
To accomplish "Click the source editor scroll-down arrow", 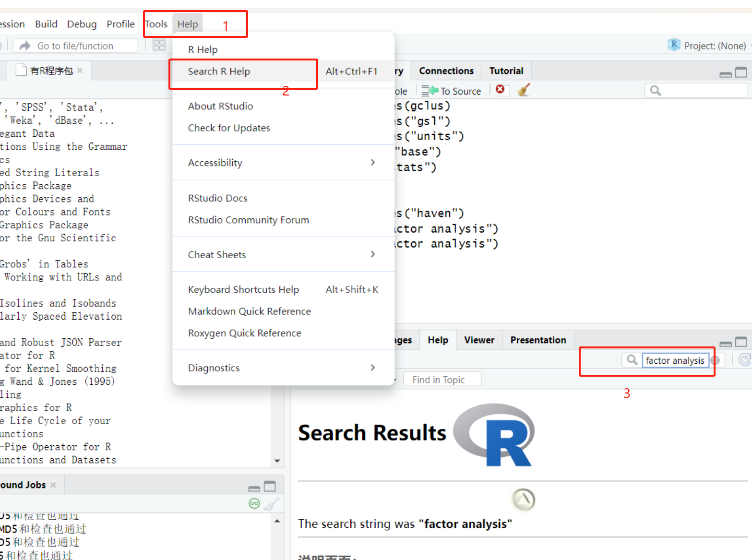I will [x=277, y=461].
